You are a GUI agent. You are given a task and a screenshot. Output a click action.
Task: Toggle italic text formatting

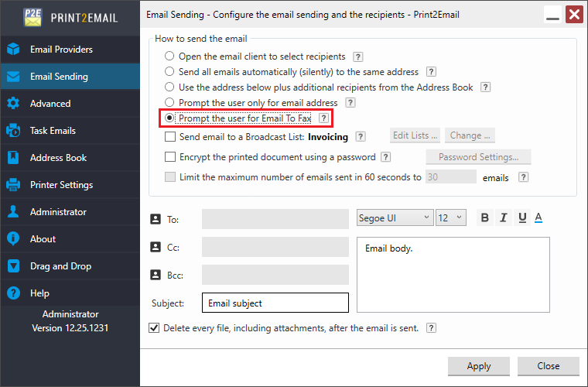coord(503,217)
